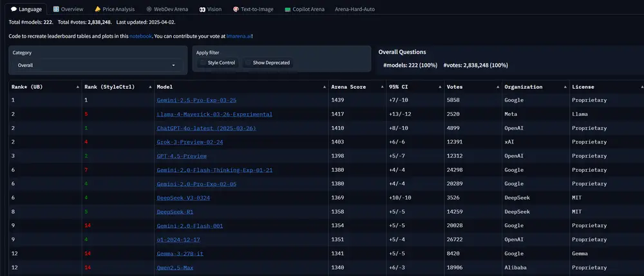Click the Rank (UB) cell showing 3
644x276 pixels.
[45, 156]
